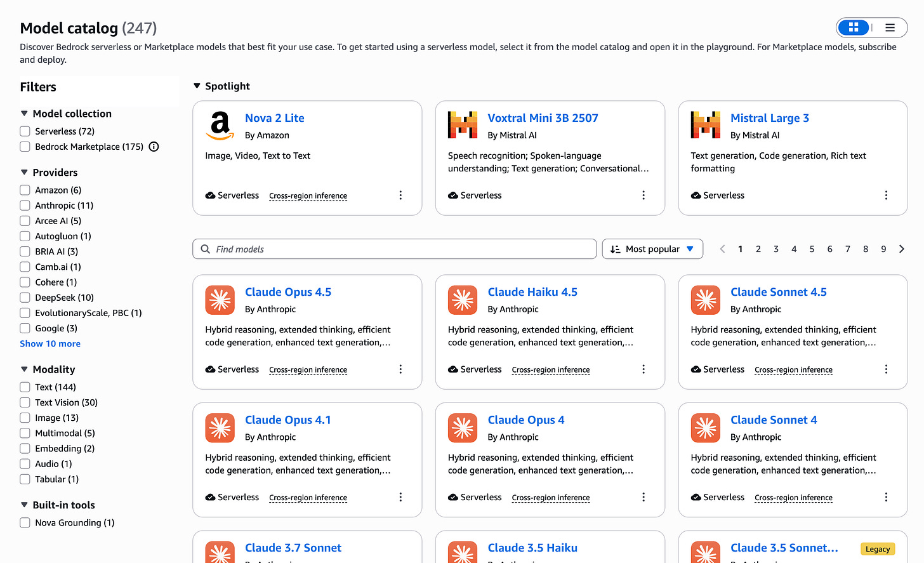Click Mistral logo on Mistral Large 3 card

(x=706, y=125)
